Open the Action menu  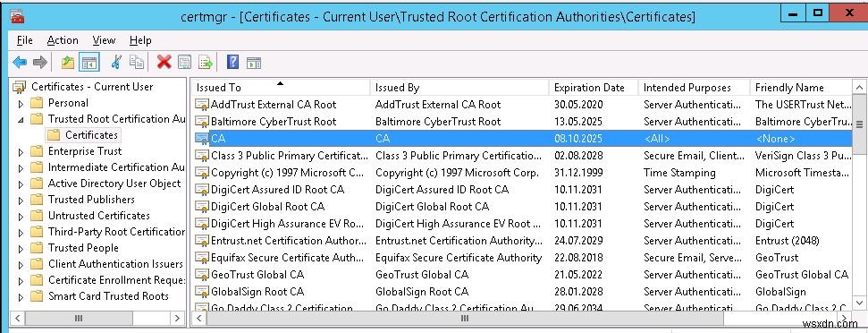[x=63, y=40]
